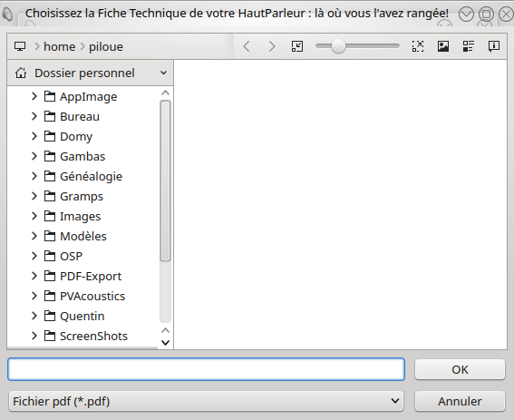514x420 pixels.
Task: Click the zoom in icon after slider
Action: pos(418,46)
